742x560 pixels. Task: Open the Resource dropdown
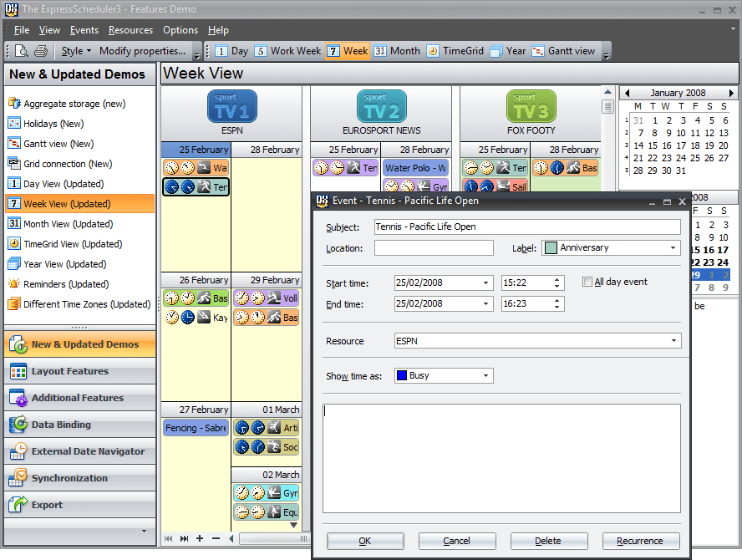point(673,341)
